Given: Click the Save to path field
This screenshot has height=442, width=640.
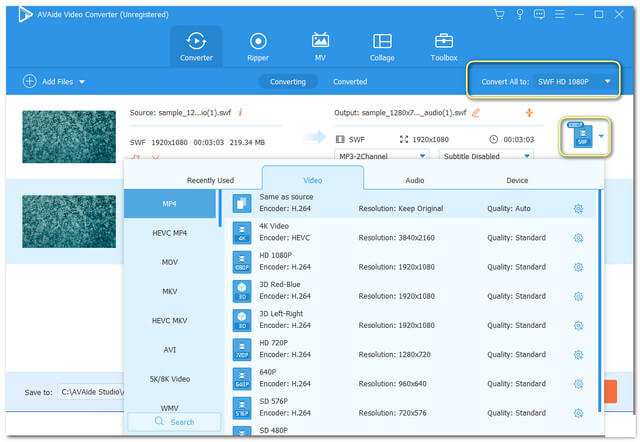Looking at the screenshot, I should pos(91,392).
